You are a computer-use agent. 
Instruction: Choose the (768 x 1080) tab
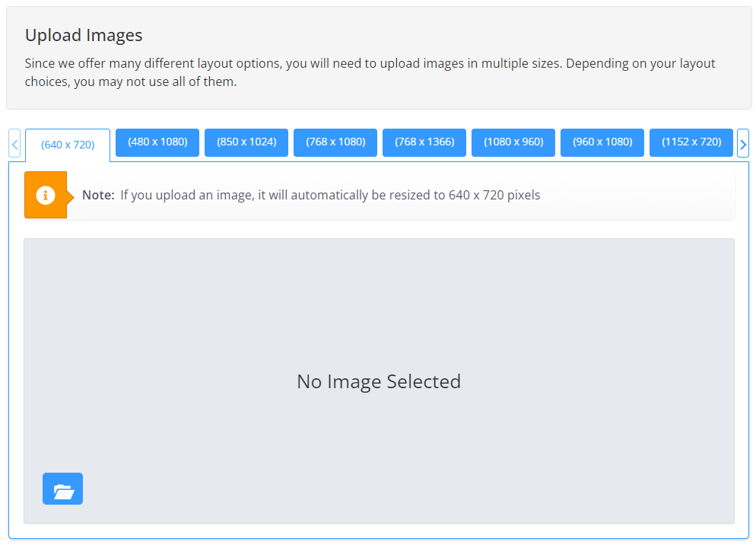pyautogui.click(x=335, y=142)
